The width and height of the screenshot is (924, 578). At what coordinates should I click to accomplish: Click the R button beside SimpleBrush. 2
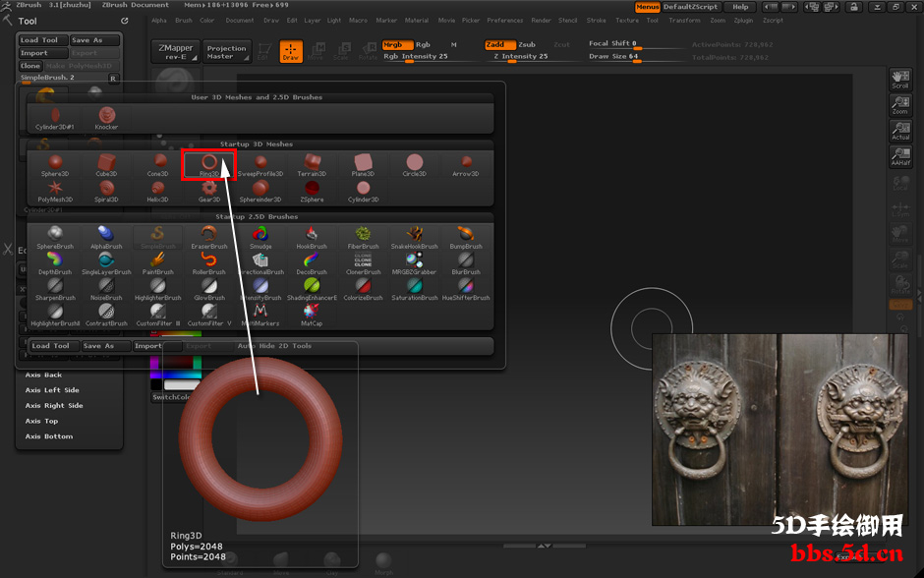click(x=113, y=79)
